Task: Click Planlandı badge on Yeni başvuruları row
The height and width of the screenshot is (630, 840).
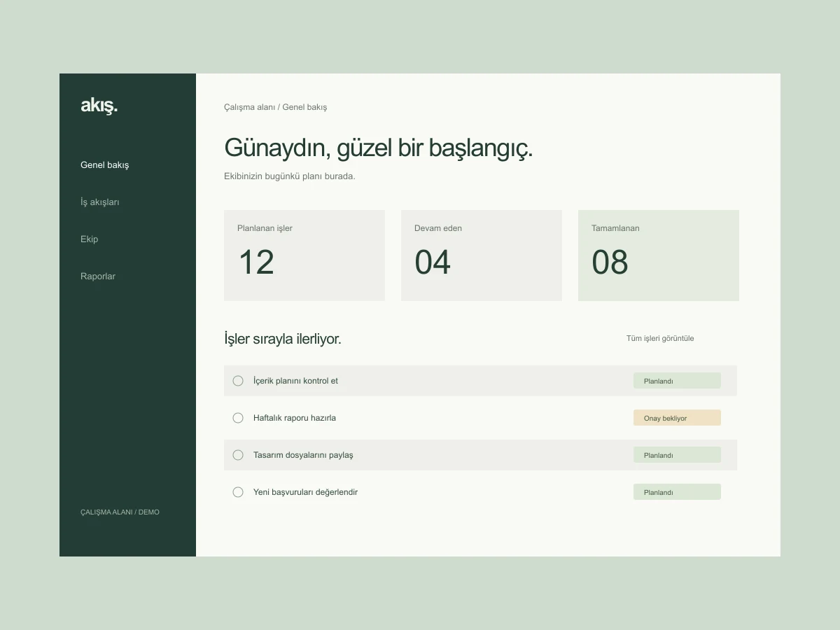Action: [677, 492]
